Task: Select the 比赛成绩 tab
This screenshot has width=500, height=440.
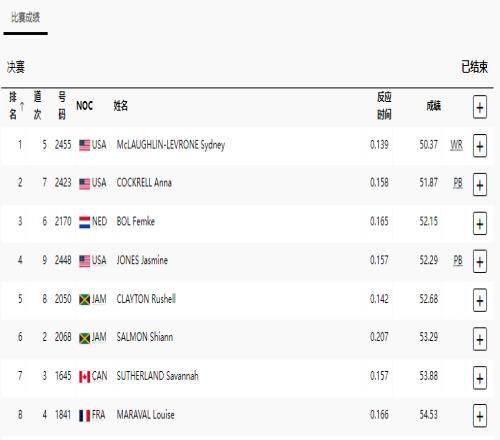Action: [x=25, y=17]
